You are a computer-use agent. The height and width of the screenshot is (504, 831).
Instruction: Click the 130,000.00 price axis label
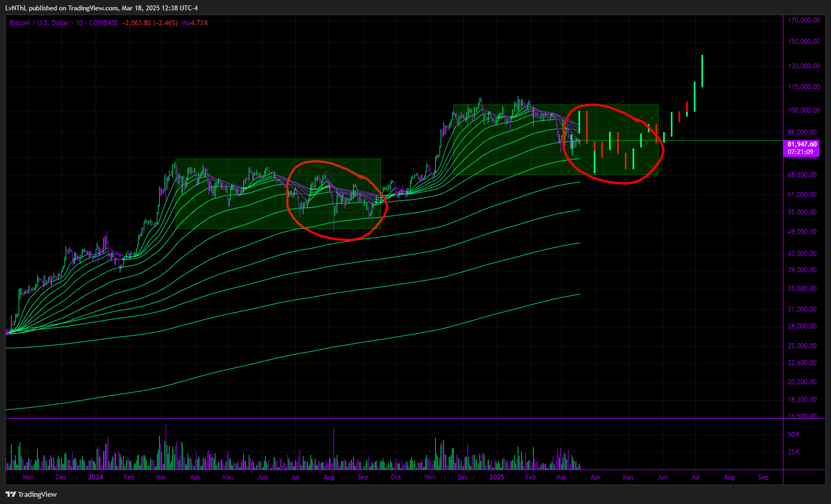[x=804, y=66]
